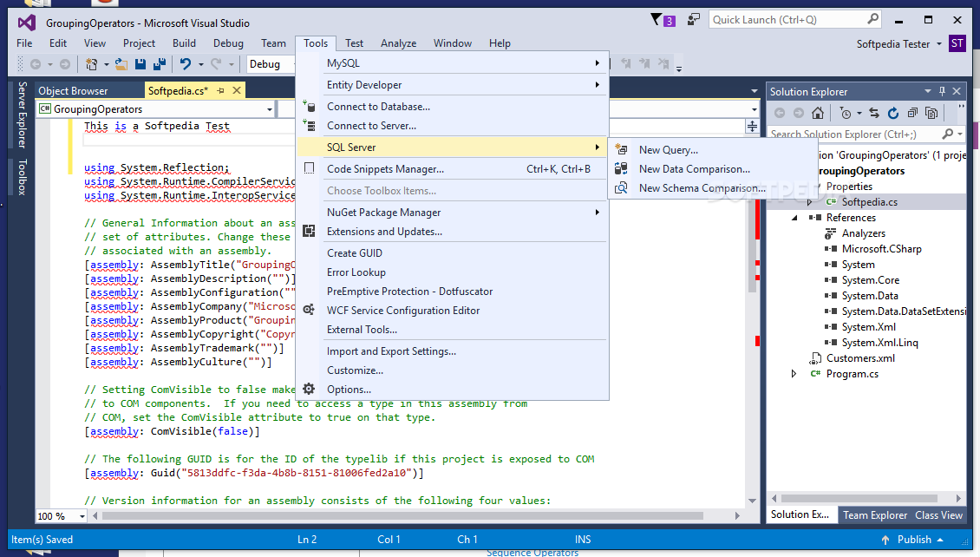Image resolution: width=980 pixels, height=557 pixels.
Task: Click the Undo arrow icon
Action: coord(186,63)
